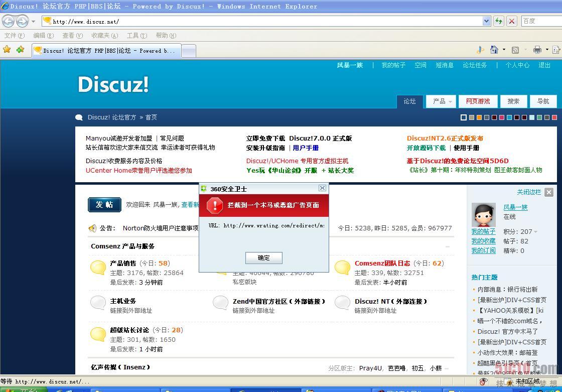
Task: Open the 短消息 messages link
Action: coord(445,65)
